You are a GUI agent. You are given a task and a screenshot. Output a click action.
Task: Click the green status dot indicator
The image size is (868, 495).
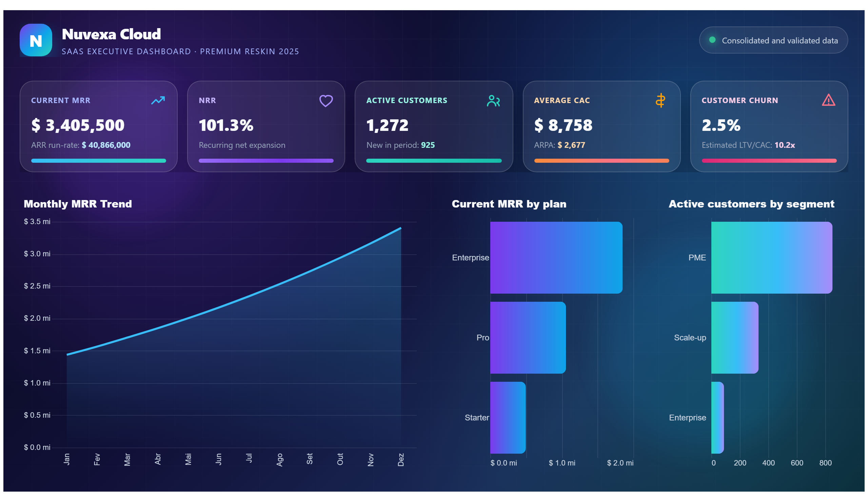[712, 40]
